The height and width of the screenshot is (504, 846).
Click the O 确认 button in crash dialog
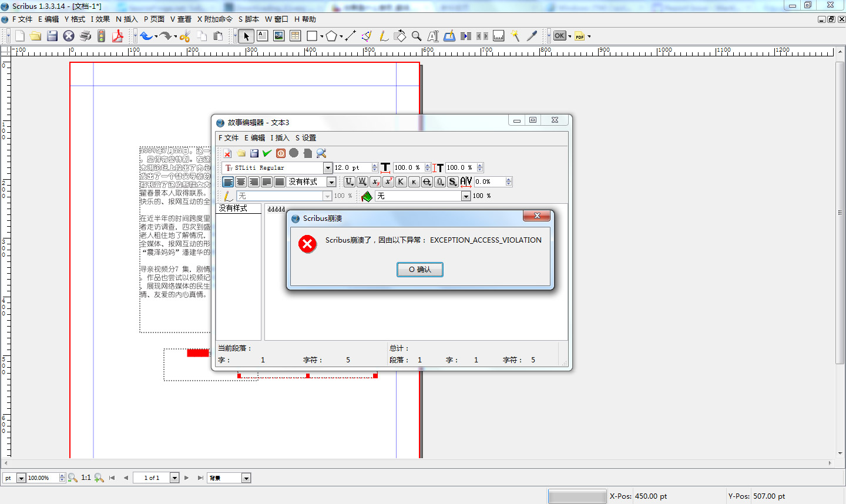419,270
